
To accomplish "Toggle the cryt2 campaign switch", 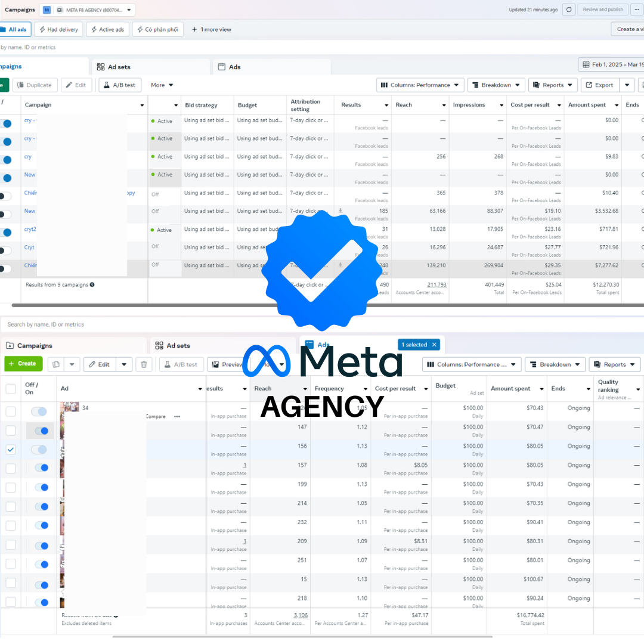I will pyautogui.click(x=6, y=233).
